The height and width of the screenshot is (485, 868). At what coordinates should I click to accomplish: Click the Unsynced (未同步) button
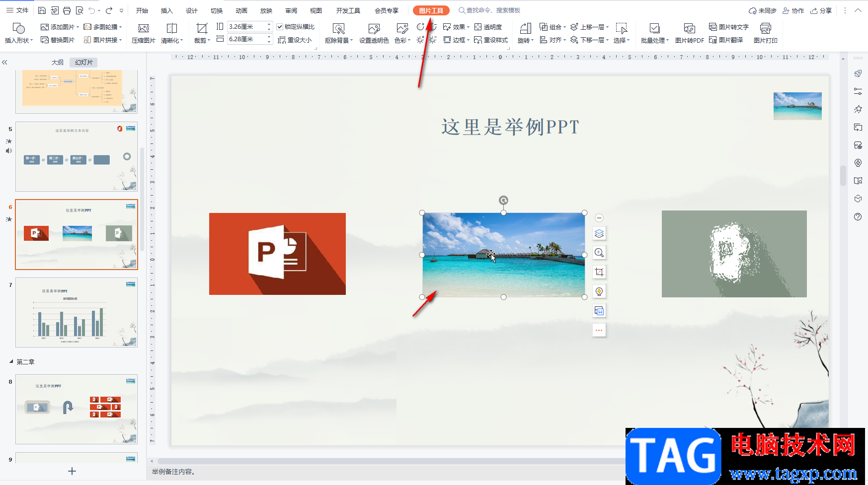pyautogui.click(x=763, y=10)
